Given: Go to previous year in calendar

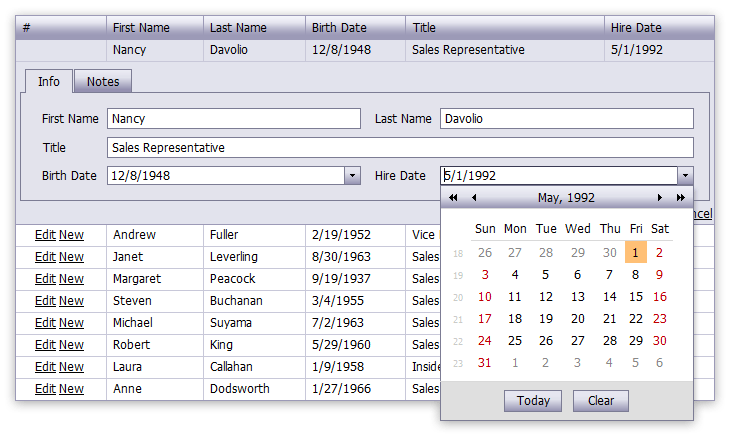Looking at the screenshot, I should tap(453, 198).
